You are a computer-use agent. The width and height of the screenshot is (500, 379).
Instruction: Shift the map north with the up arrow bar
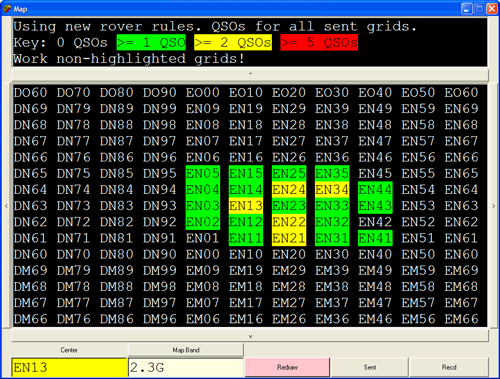[250, 74]
